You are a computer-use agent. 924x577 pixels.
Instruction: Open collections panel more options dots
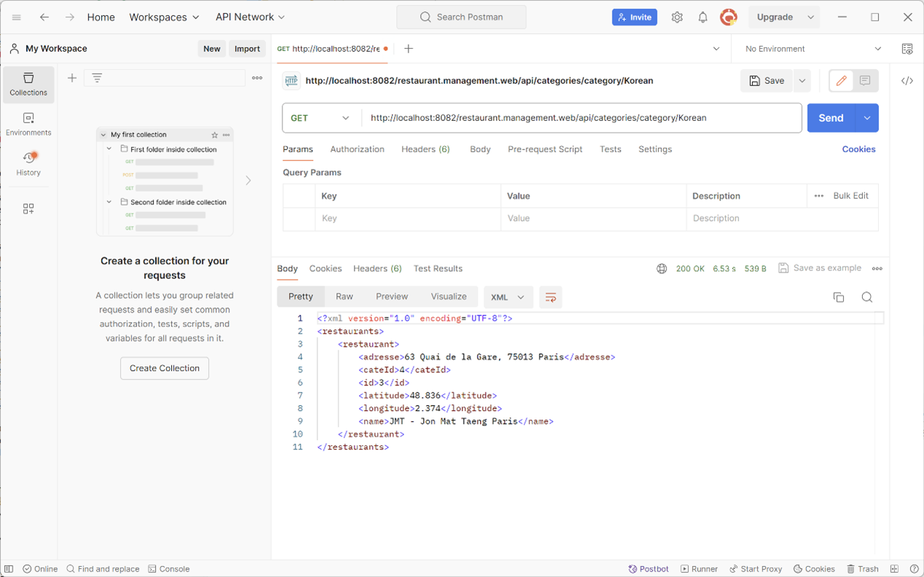pos(257,78)
